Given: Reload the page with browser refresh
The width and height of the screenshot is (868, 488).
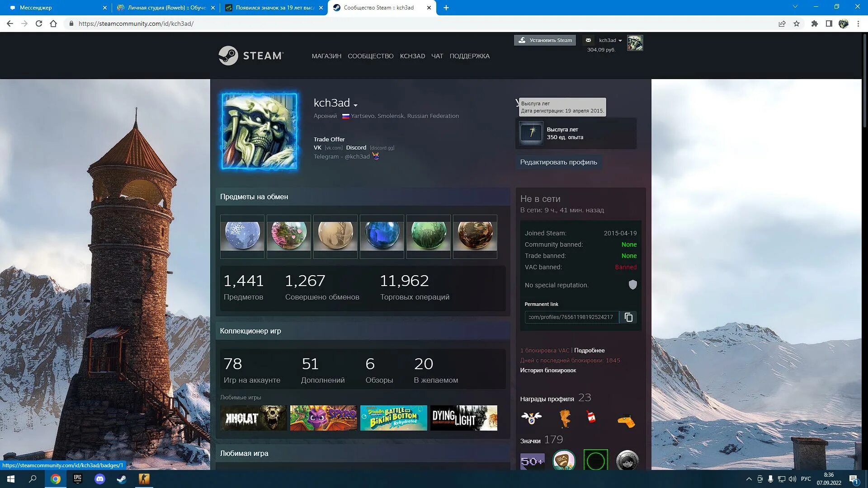Looking at the screenshot, I should coord(39,23).
